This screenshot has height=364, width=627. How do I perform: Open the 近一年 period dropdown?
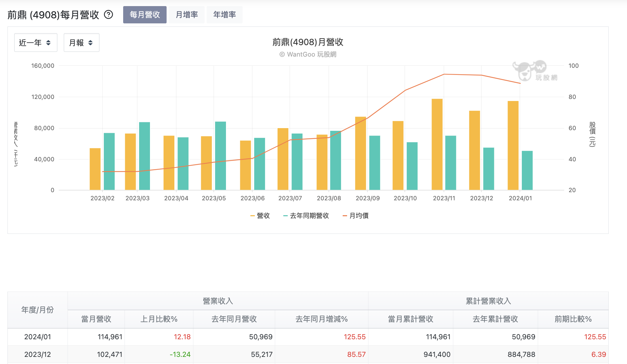point(36,43)
